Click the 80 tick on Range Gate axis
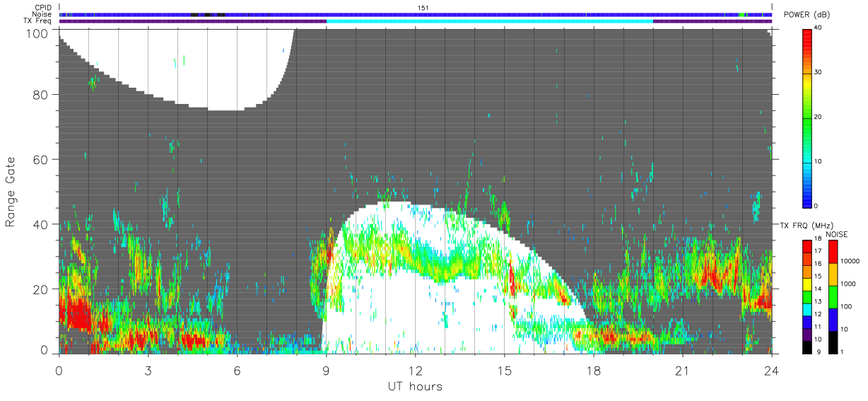 click(42, 95)
